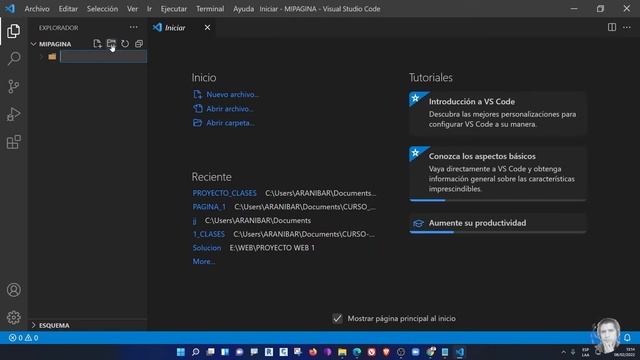Click the 'More...' recent link
The width and height of the screenshot is (640, 360).
pos(204,262)
